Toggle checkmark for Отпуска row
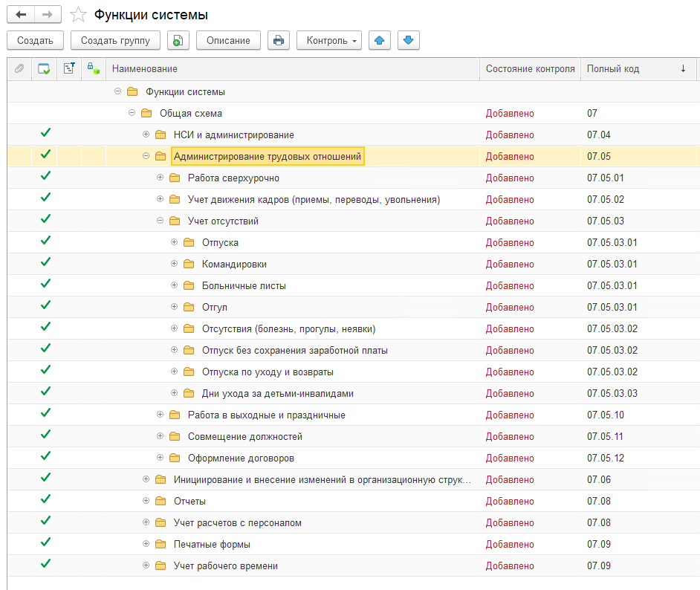 coord(45,241)
